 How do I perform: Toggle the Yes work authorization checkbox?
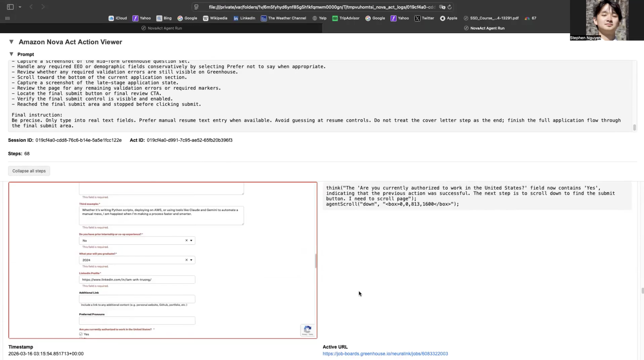point(81,334)
